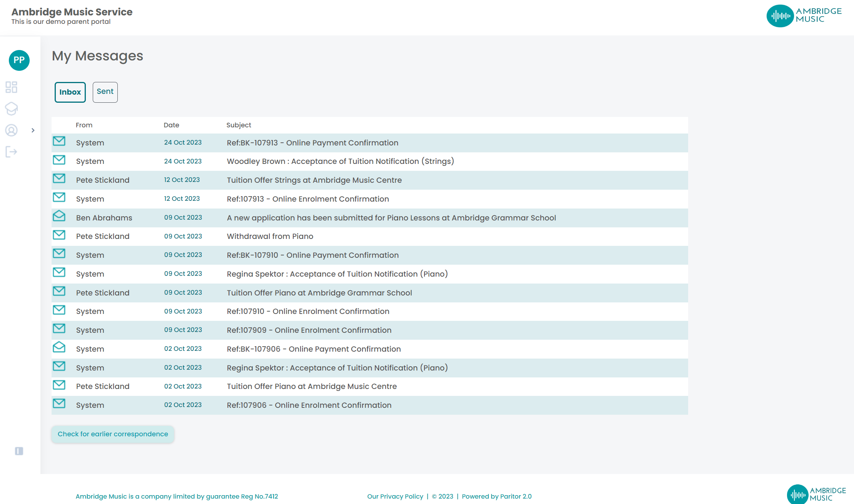Image resolution: width=854 pixels, height=504 pixels.
Task: Click envelope icon for Ref:107913 Enrolment Confirmation
Action: [59, 197]
